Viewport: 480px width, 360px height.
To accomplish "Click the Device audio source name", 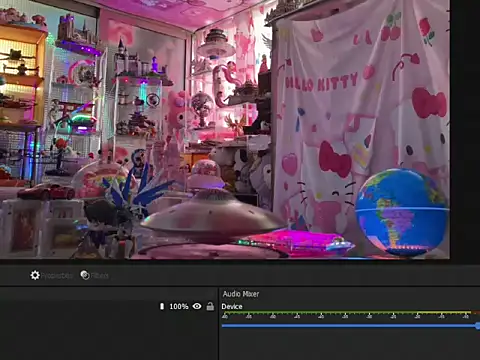I will click(x=232, y=306).
